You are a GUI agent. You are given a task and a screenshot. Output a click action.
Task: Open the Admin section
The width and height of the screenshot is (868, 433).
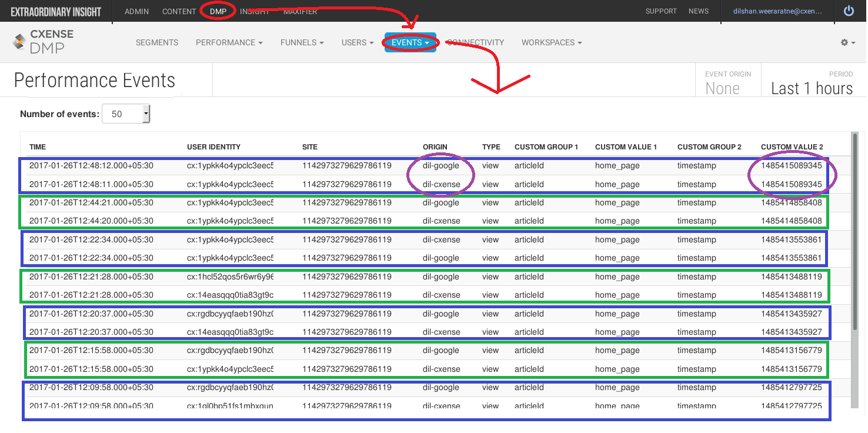137,11
